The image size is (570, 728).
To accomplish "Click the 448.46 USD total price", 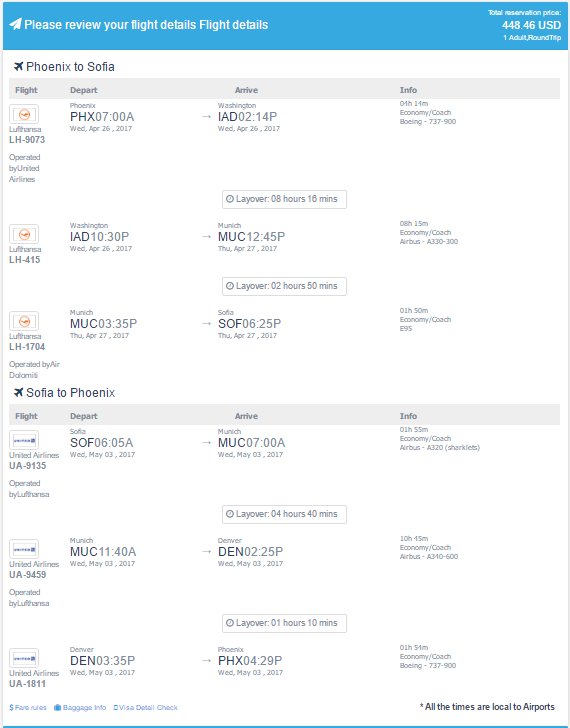I will 531,26.
